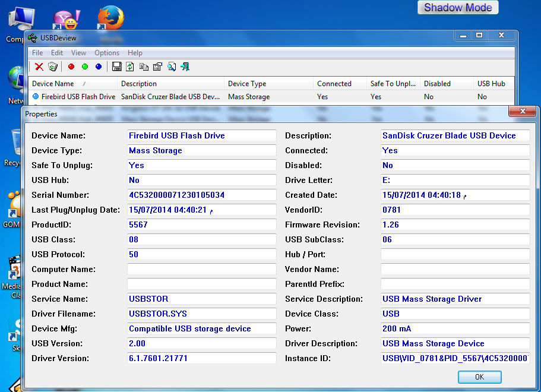Open the Options menu
This screenshot has width=541, height=392.
coord(107,53)
